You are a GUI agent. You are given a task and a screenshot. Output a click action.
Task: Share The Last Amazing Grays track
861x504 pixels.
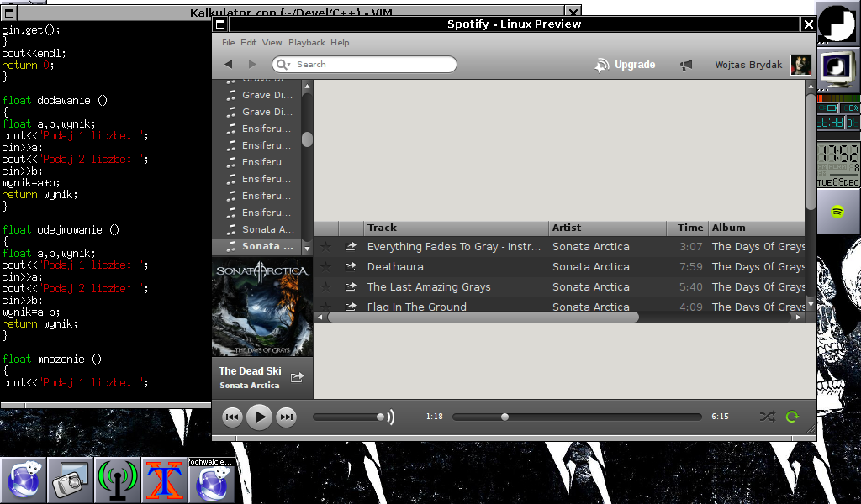pyautogui.click(x=351, y=286)
